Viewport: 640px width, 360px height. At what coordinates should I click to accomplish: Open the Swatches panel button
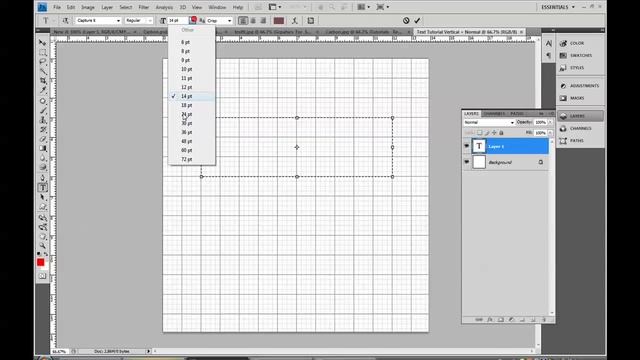[x=581, y=56]
